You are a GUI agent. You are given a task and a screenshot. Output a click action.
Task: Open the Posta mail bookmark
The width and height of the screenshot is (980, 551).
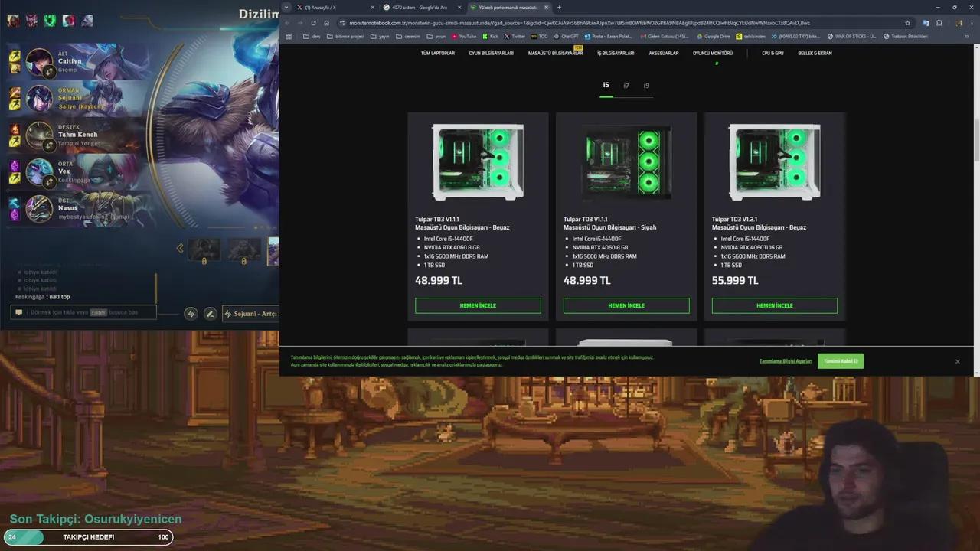click(x=609, y=36)
